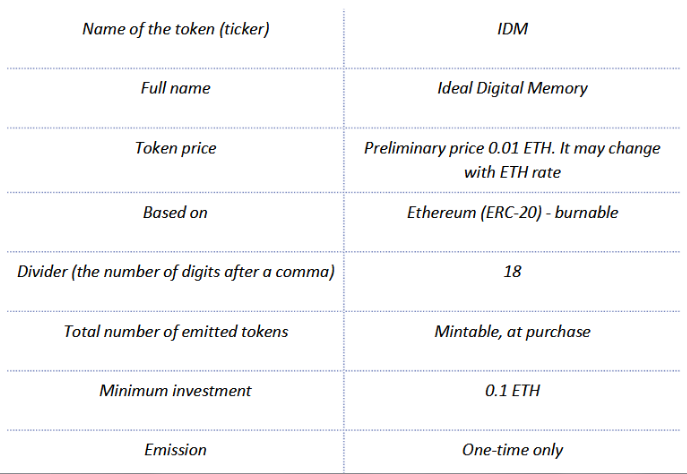Select the IDM ticker value
Viewport: 687px width, 474px height.
pyautogui.click(x=512, y=29)
